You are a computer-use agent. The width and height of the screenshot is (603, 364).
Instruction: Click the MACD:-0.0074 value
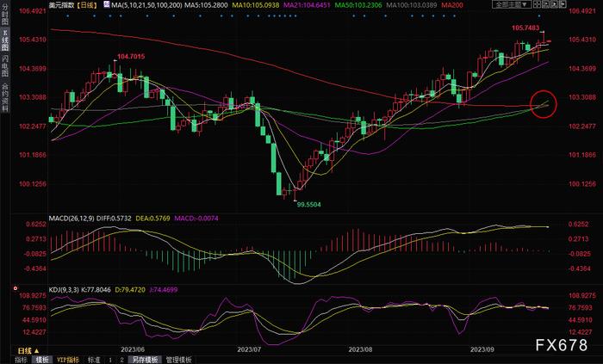pyautogui.click(x=196, y=218)
